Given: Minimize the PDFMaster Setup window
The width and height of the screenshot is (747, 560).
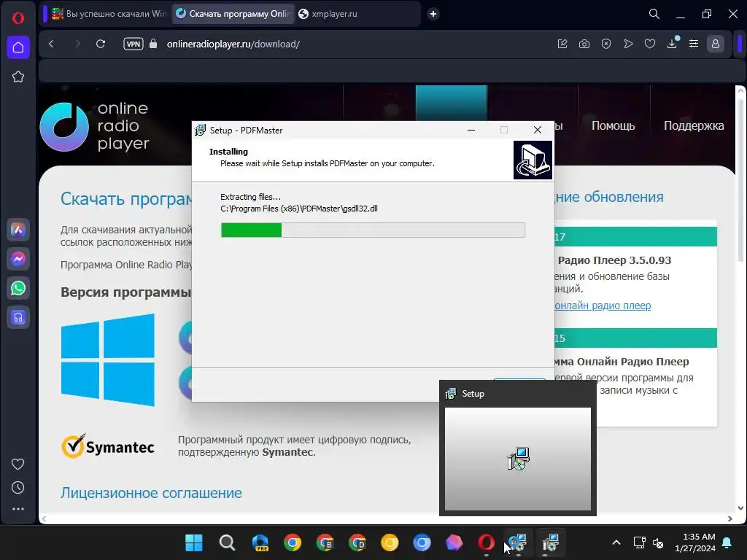Looking at the screenshot, I should (x=471, y=130).
